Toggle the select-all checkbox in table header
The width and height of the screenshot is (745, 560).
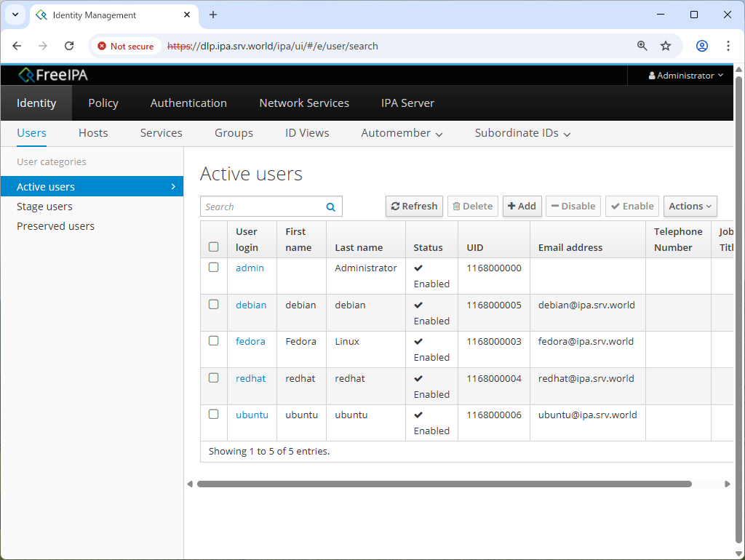pyautogui.click(x=214, y=247)
